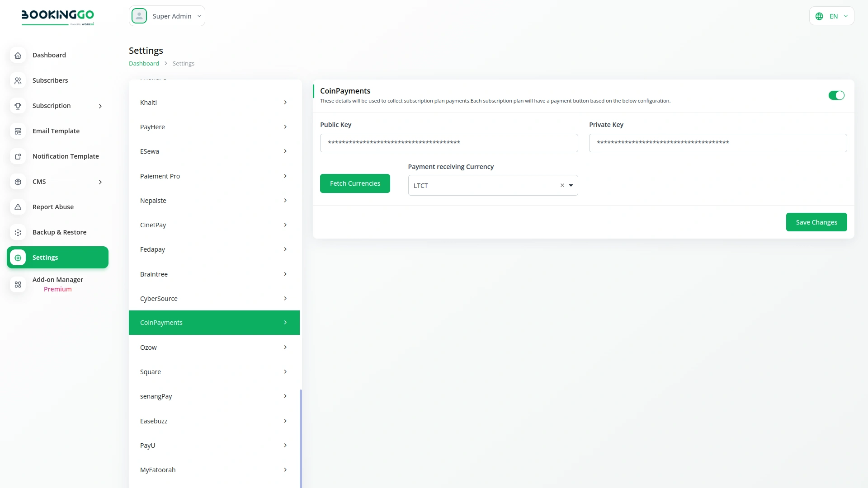
Task: Click the Super Admin avatar image
Action: (139, 16)
